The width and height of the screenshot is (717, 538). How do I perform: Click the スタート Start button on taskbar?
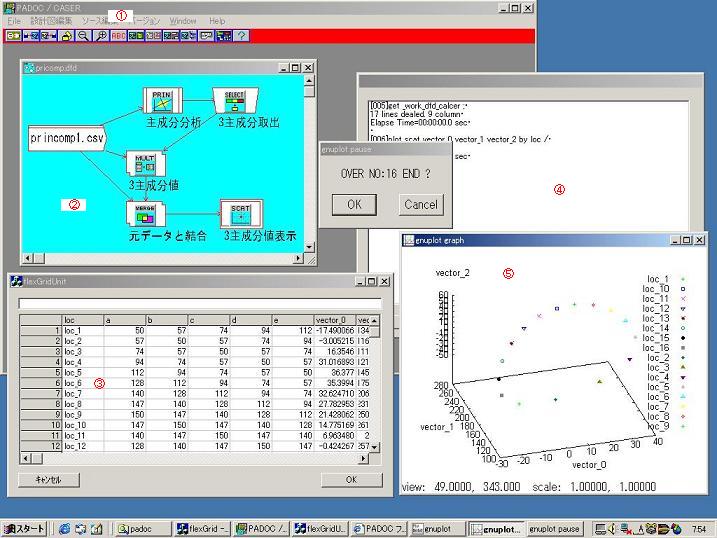point(24,528)
